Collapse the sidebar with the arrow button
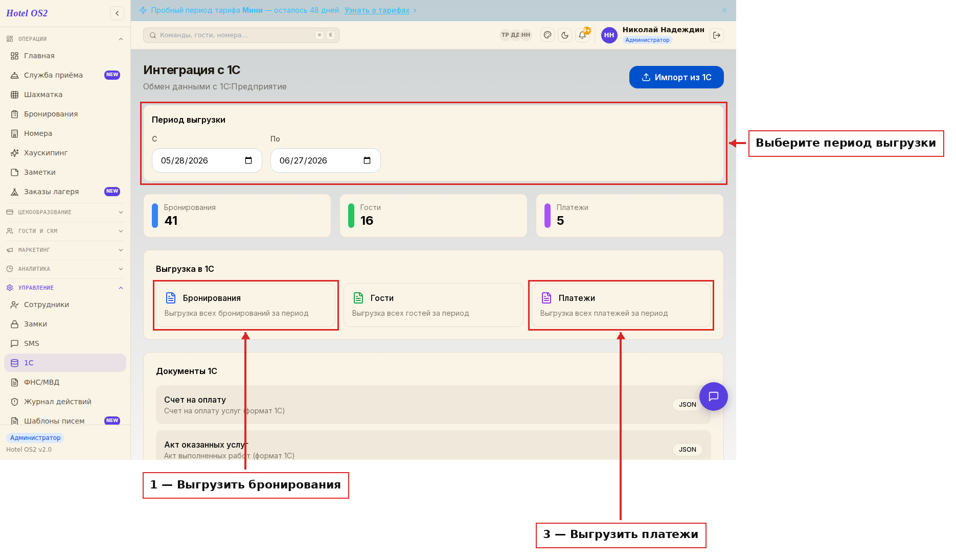 coord(117,13)
